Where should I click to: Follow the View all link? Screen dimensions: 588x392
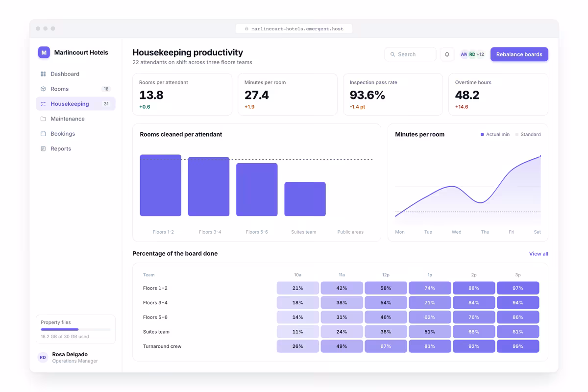tap(539, 254)
